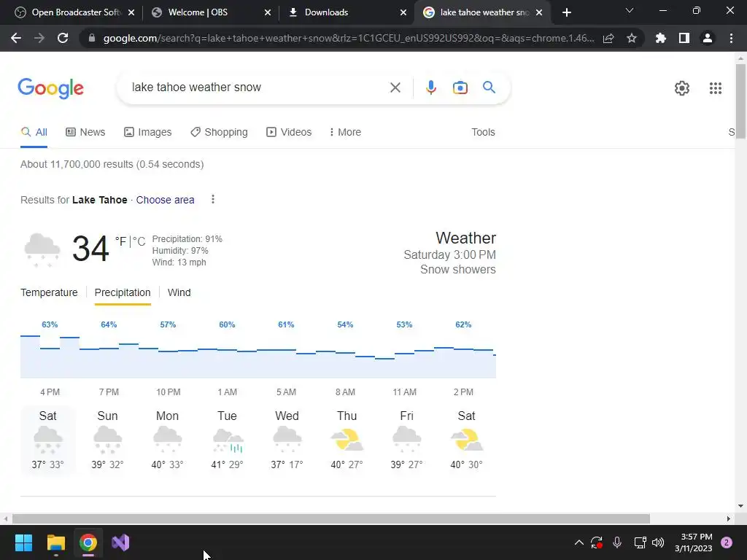Open the search Tools options

pos(483,132)
